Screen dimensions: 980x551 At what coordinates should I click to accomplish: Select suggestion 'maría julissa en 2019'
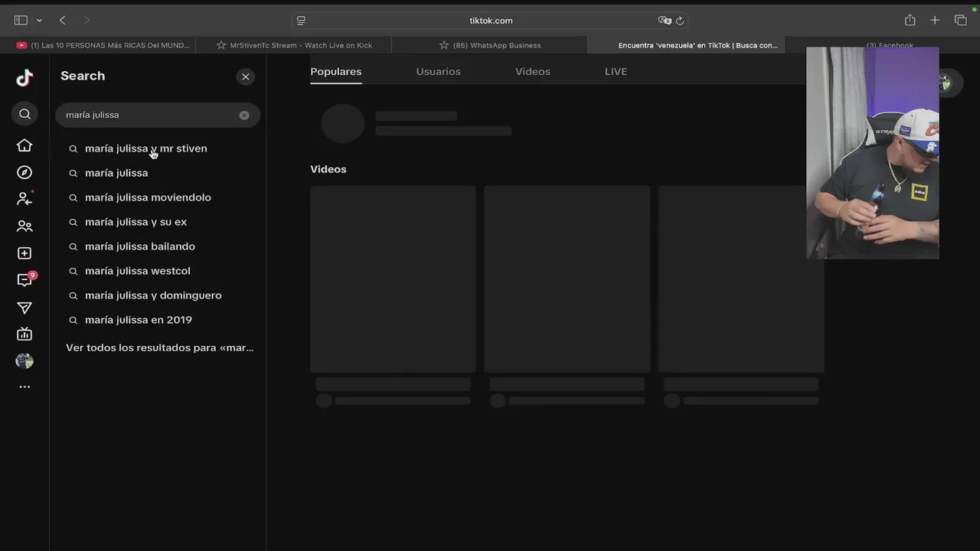pos(139,320)
